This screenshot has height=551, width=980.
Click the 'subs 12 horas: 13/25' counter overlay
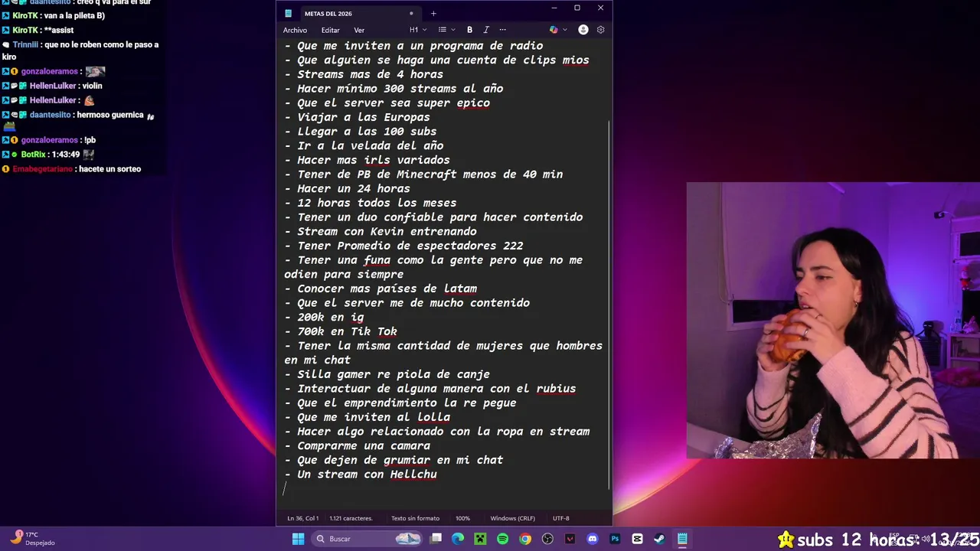pyautogui.click(x=878, y=540)
